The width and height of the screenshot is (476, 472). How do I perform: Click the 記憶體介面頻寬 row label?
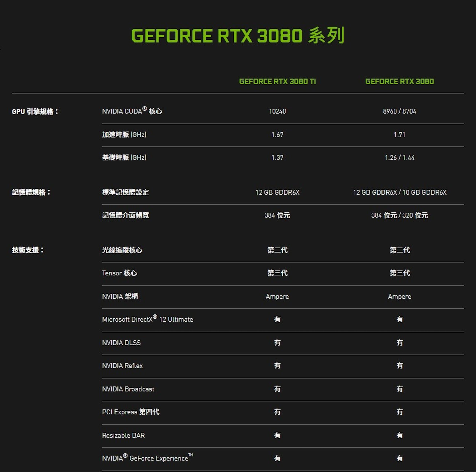click(125, 215)
